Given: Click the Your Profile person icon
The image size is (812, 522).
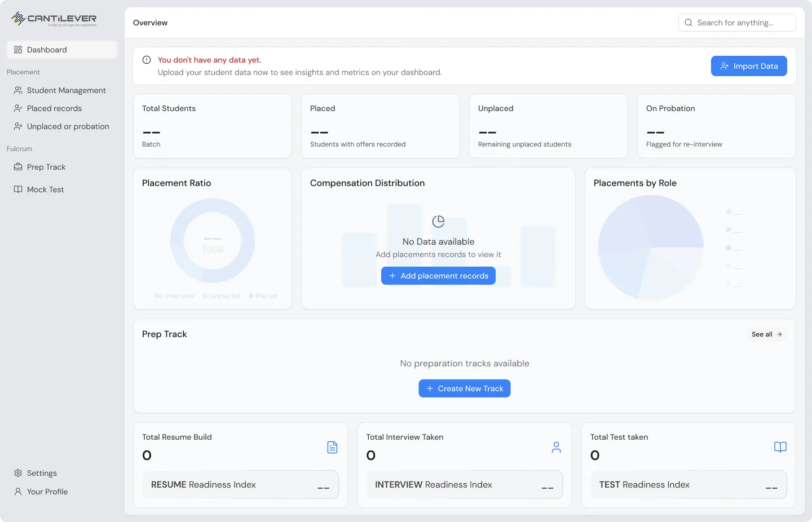Looking at the screenshot, I should point(18,492).
